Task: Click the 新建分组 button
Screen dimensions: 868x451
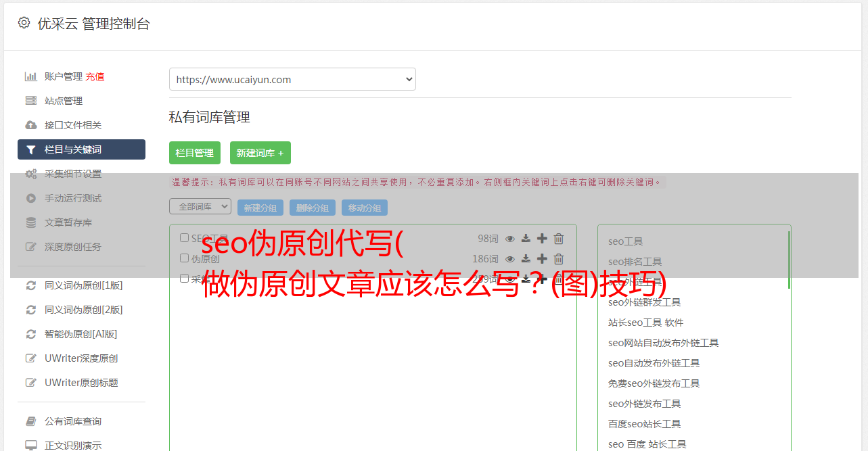Action: point(260,208)
